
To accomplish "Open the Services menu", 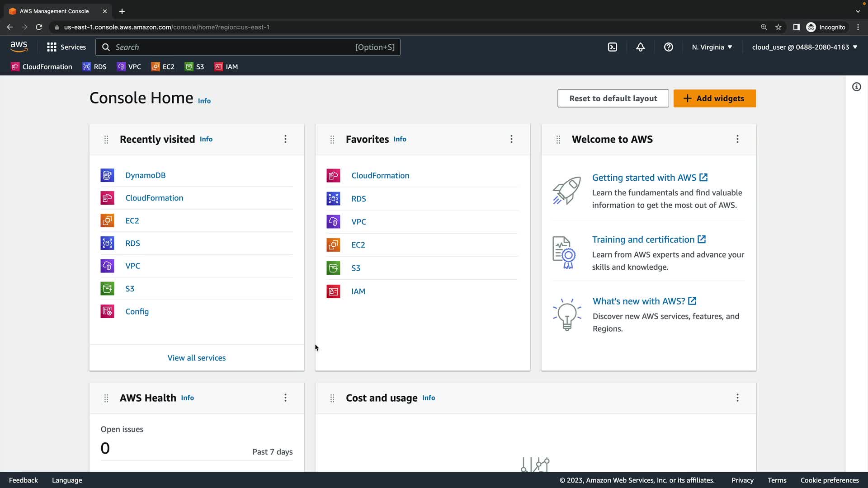I will click(66, 47).
